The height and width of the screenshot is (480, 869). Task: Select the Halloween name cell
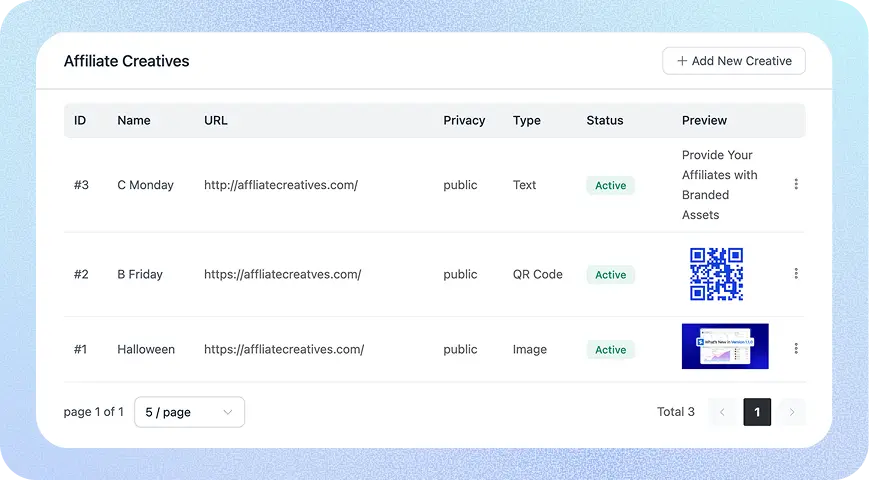click(x=146, y=349)
